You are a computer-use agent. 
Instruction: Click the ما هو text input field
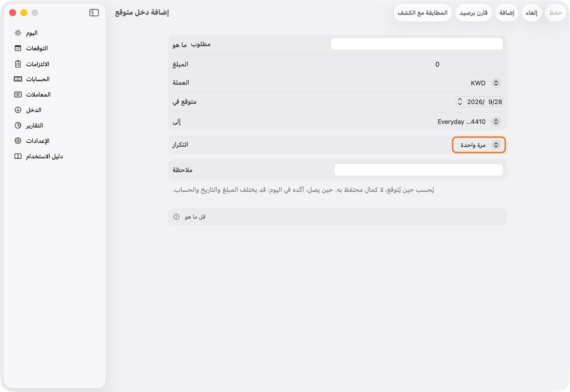click(x=416, y=44)
